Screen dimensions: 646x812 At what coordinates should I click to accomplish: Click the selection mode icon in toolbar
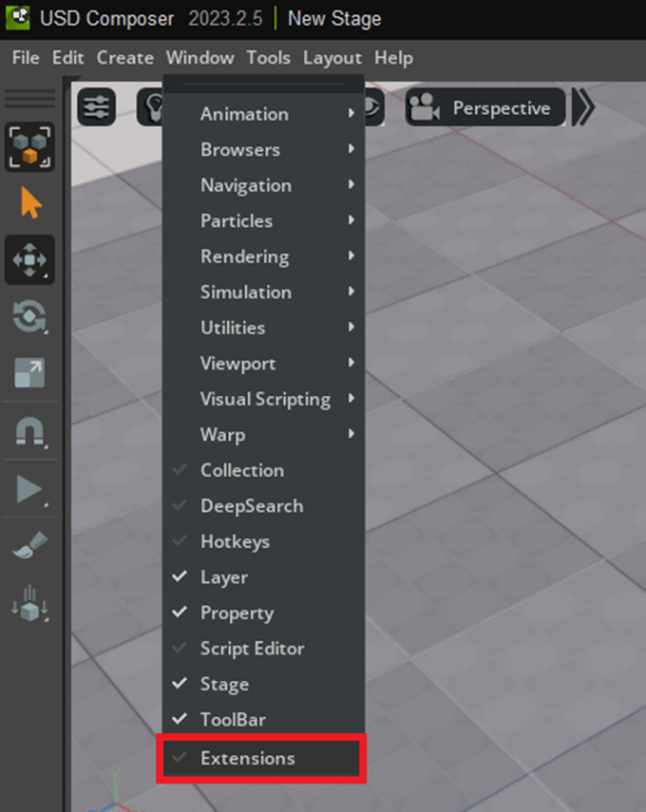(29, 147)
